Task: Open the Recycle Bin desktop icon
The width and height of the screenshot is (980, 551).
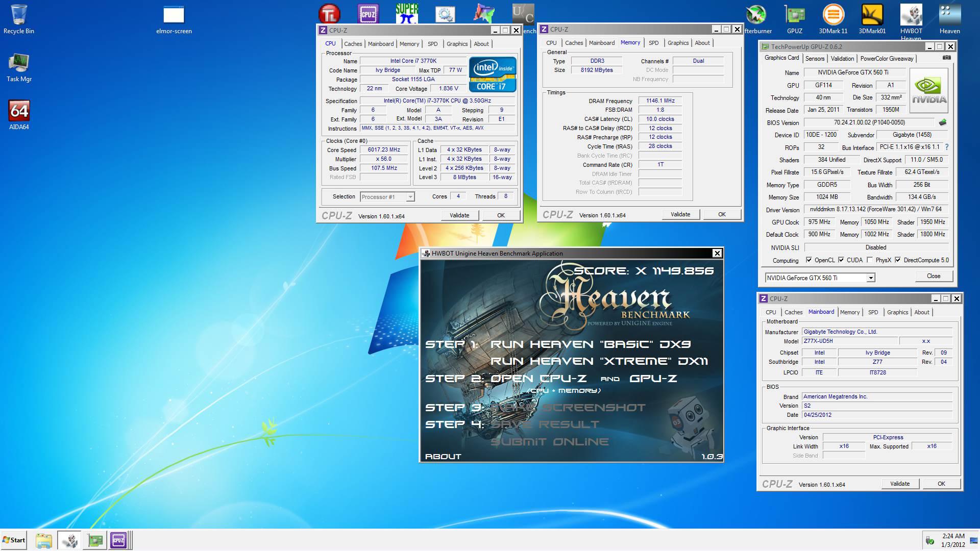Action: tap(18, 19)
